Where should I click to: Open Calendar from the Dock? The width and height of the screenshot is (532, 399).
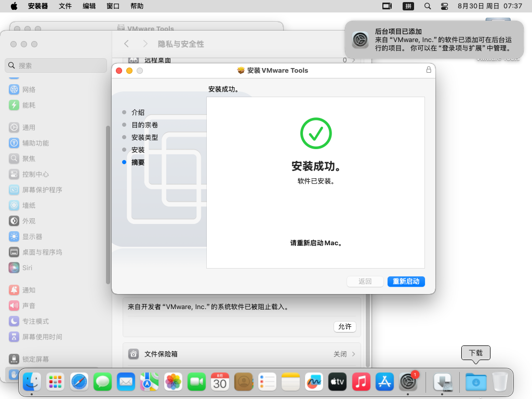pos(220,382)
